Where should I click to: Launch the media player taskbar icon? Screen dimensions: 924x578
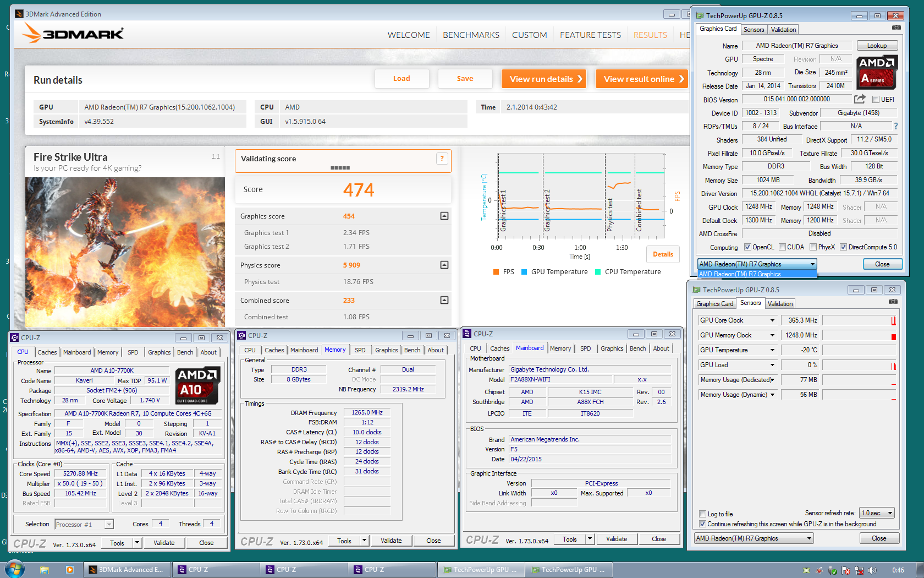click(x=69, y=570)
